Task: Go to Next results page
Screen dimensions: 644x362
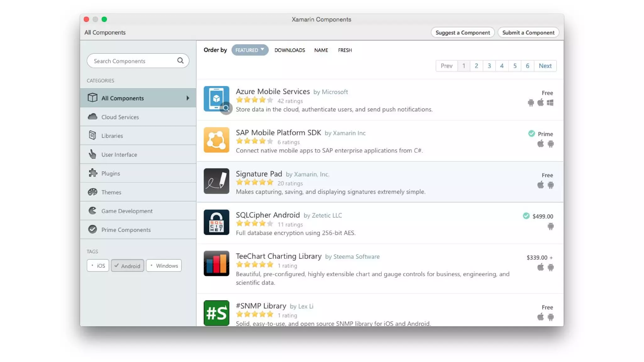Action: [545, 66]
